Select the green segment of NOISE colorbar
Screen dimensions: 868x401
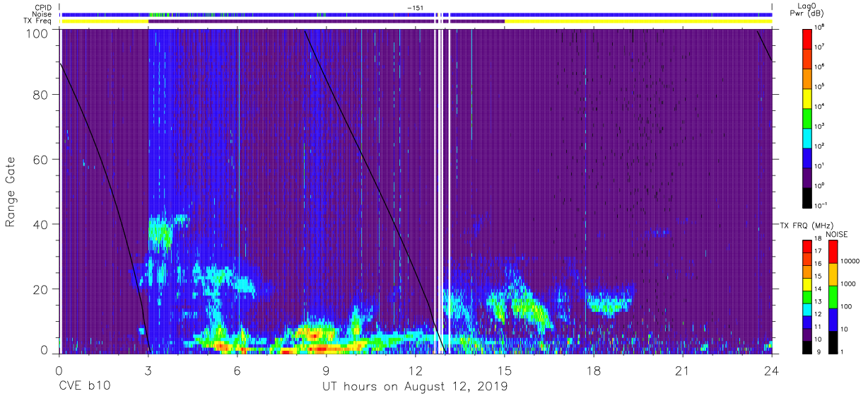pos(833,296)
